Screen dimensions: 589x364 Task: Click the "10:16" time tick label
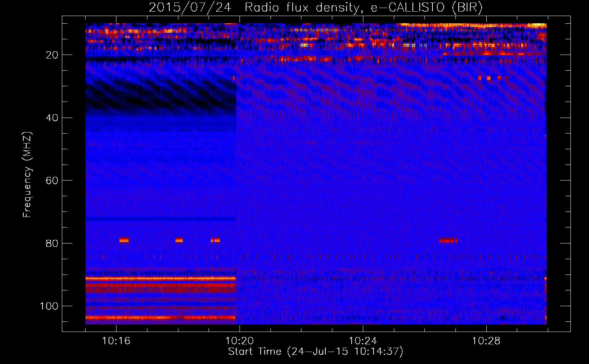tap(116, 341)
